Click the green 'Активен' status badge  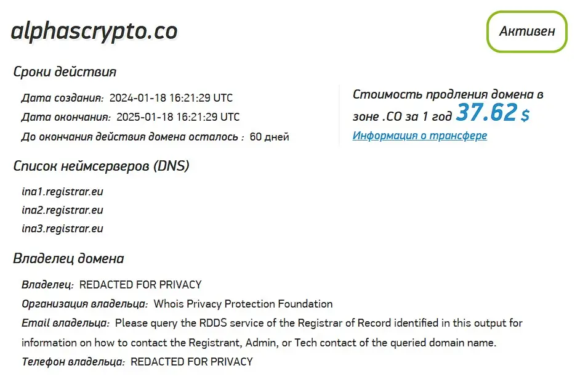[x=526, y=31]
